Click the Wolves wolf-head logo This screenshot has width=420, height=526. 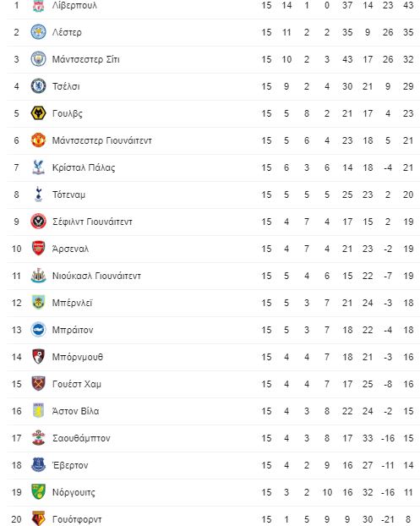tap(38, 113)
